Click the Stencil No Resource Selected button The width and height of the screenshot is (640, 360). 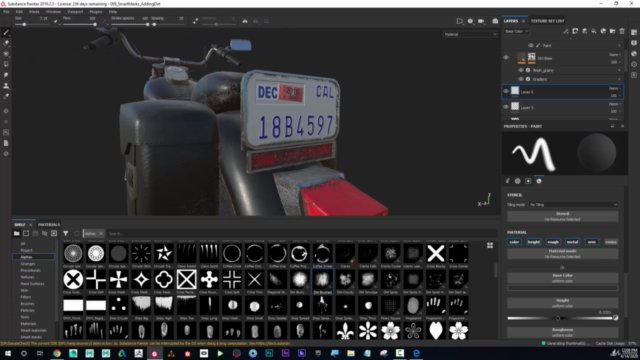(562, 216)
